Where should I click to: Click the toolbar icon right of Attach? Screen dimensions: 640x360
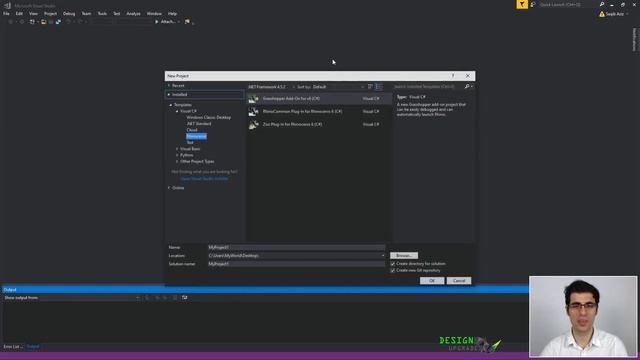[x=187, y=22]
